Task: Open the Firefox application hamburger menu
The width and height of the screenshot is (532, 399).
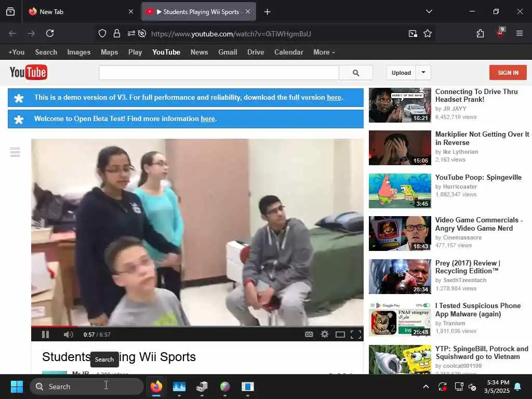Action: pyautogui.click(x=519, y=33)
